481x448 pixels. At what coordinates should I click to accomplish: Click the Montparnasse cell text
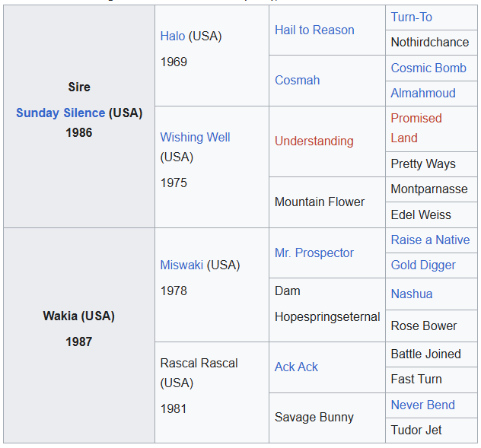tap(429, 189)
